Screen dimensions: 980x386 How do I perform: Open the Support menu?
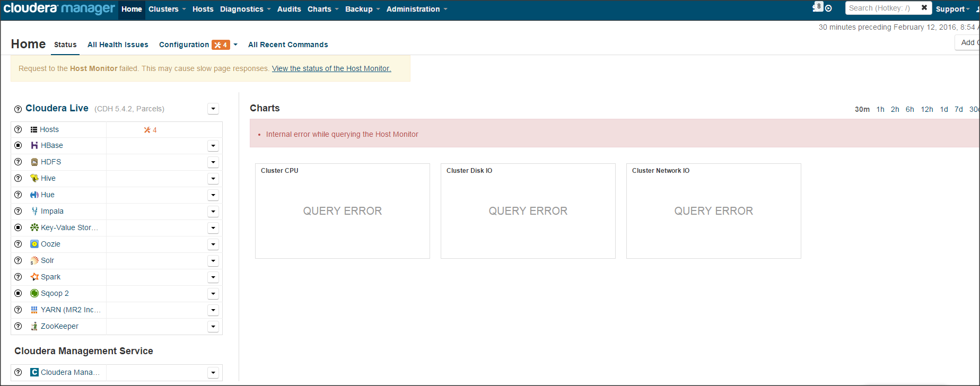point(953,9)
